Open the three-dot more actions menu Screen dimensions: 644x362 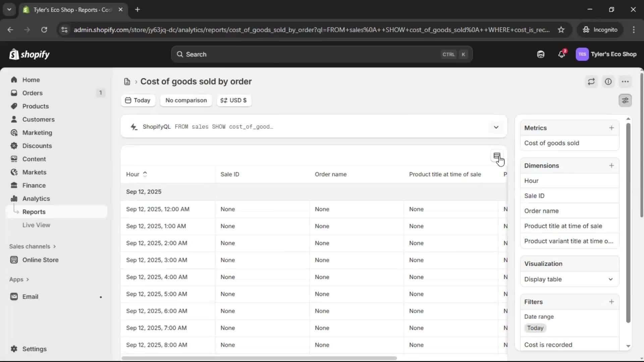point(625,81)
